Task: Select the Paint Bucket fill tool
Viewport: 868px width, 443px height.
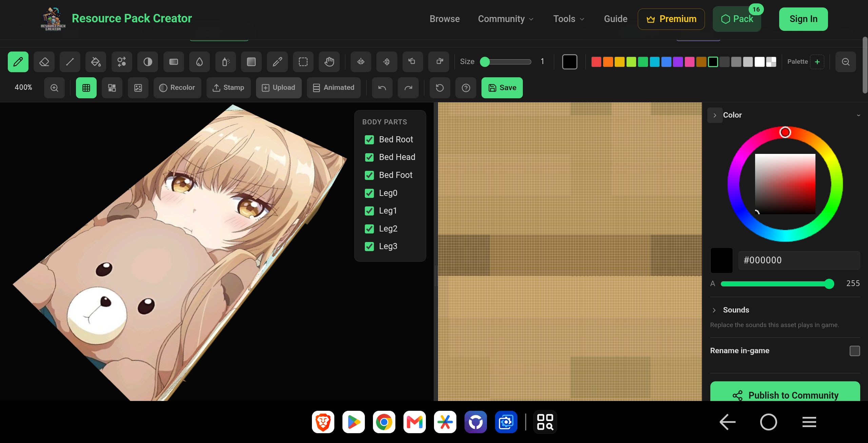Action: 96,62
